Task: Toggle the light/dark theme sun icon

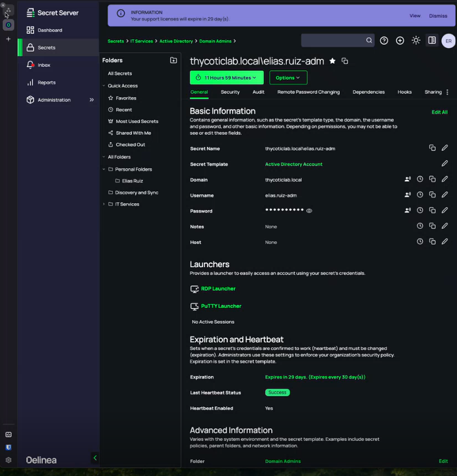Action: point(416,41)
